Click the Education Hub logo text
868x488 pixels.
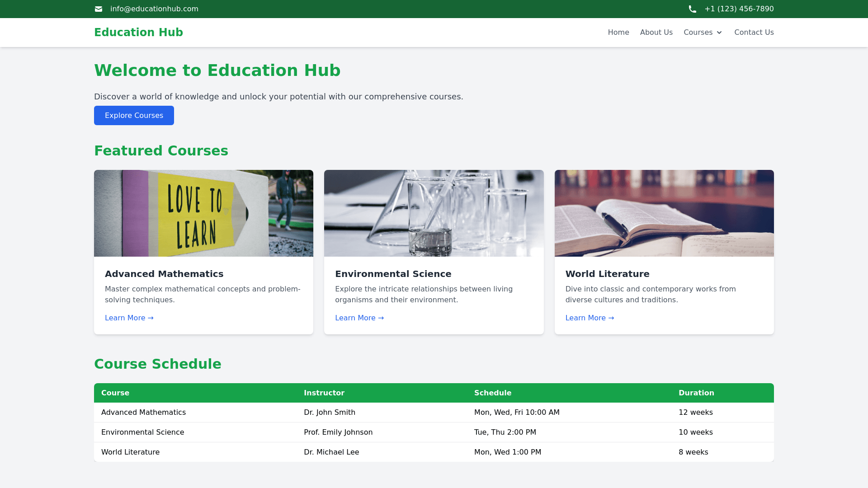(x=138, y=33)
